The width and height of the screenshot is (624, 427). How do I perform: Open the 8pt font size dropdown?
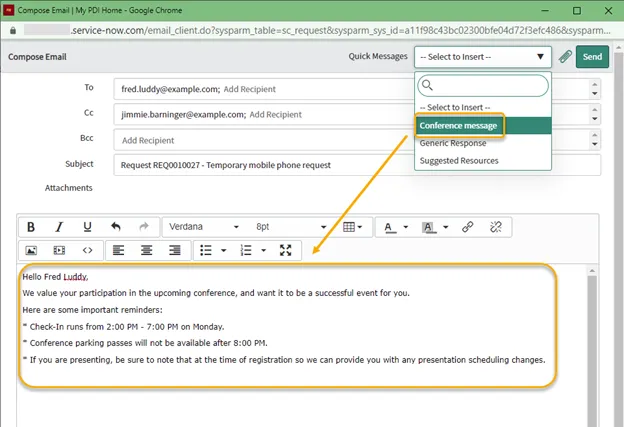290,227
